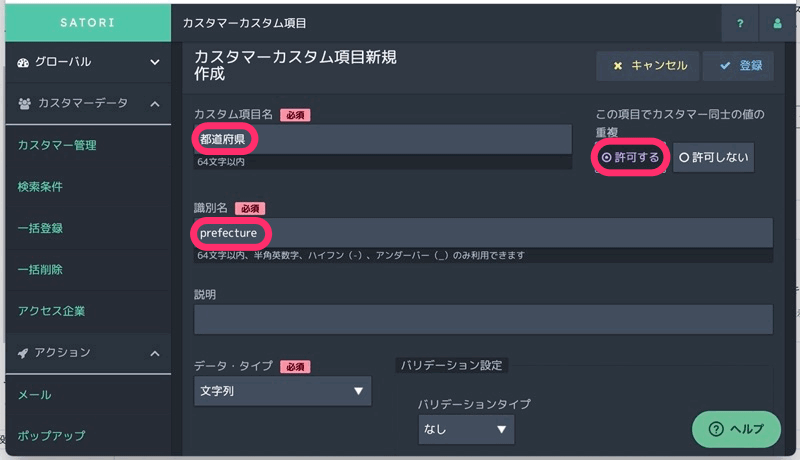Open the バリデーションタイプ なし dropdown
This screenshot has width=800, height=460.
[466, 429]
